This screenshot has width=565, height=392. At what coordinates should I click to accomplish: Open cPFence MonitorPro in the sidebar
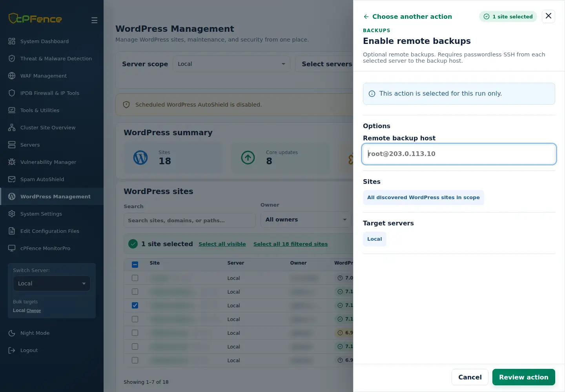coord(52,248)
